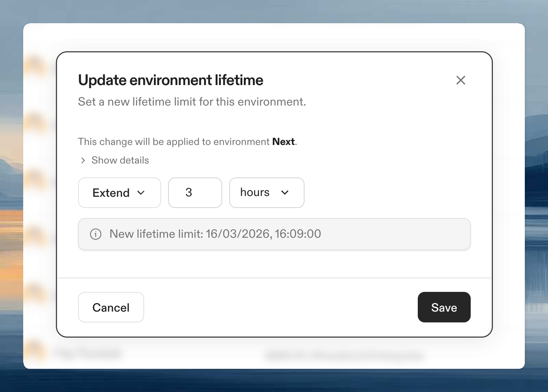Click Cancel to discard changes
The width and height of the screenshot is (548, 392).
coord(111,307)
